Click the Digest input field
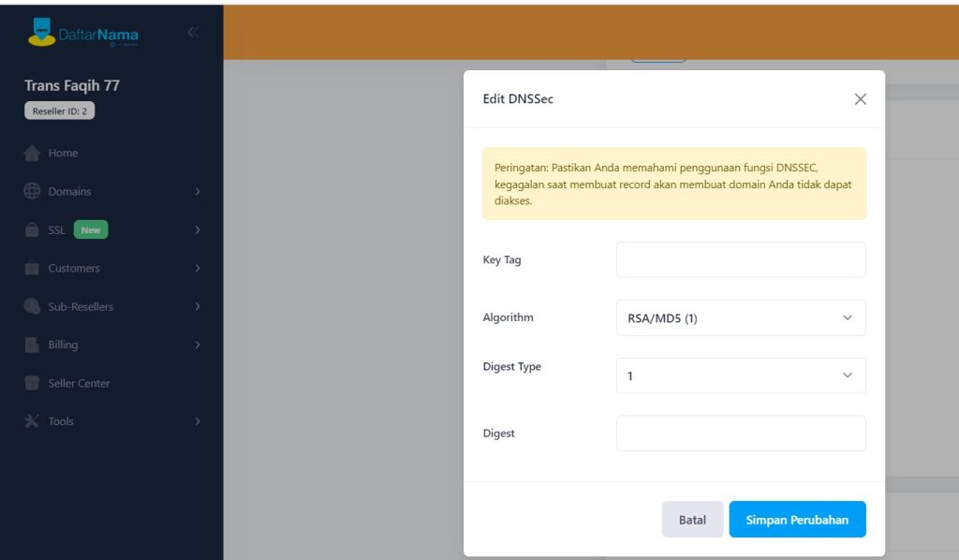This screenshot has width=959, height=560. 741,434
